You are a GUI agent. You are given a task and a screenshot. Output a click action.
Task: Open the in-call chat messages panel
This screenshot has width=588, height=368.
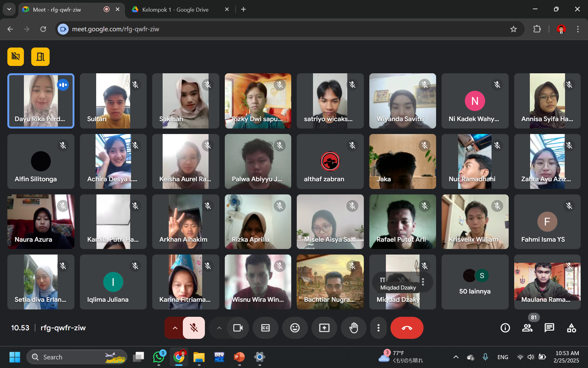pos(549,328)
